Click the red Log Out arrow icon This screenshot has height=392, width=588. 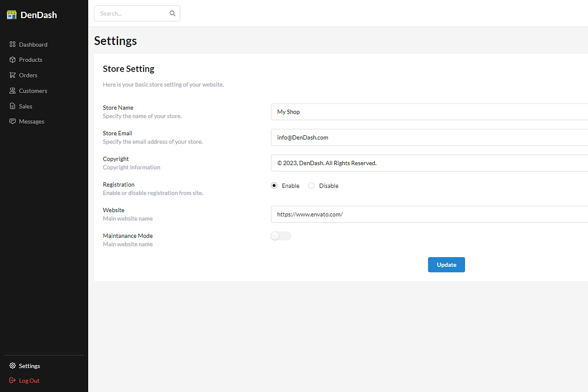(13, 381)
